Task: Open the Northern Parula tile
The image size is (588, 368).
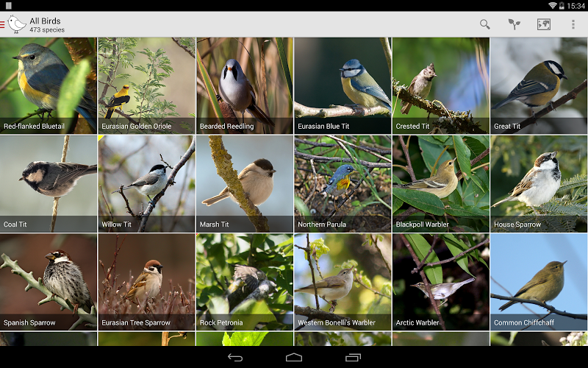Action: pyautogui.click(x=343, y=184)
